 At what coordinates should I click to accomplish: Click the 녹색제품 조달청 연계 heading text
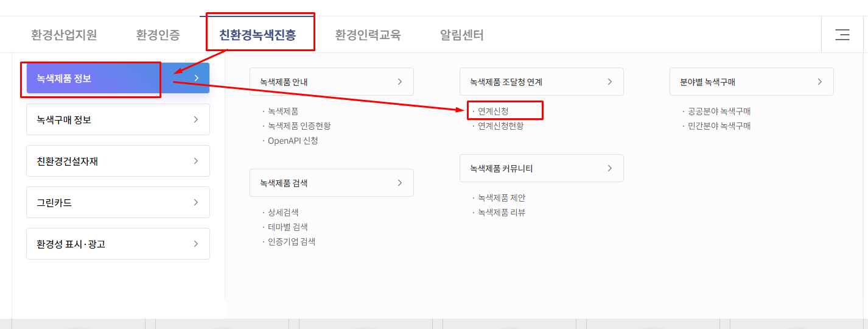coord(506,82)
